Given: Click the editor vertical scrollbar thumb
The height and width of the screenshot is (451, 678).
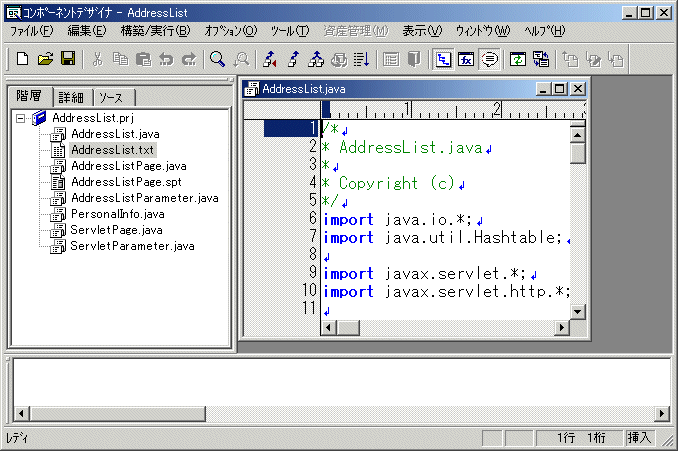Looking at the screenshot, I should [x=578, y=154].
